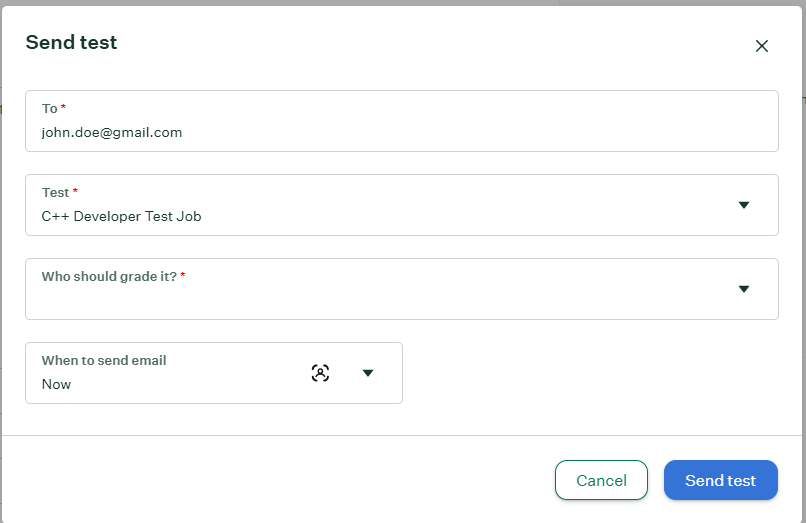Click the blue Send test button
Screen dimensions: 806x523
coord(720,480)
